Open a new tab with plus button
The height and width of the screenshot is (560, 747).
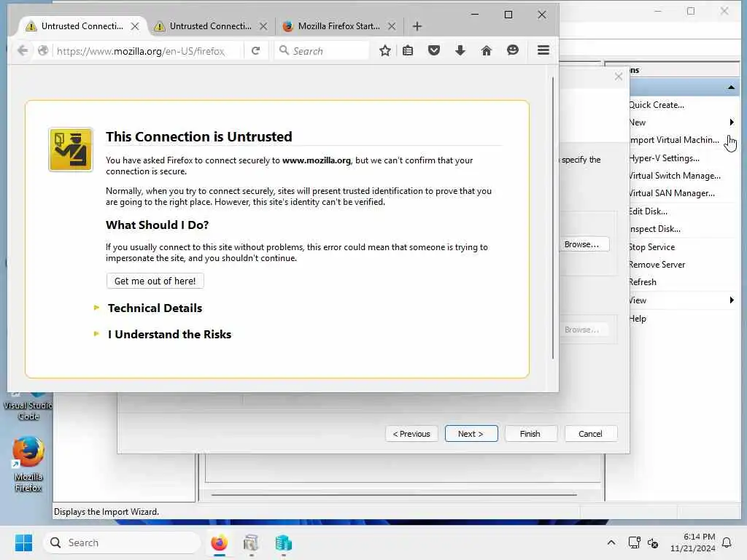point(417,26)
